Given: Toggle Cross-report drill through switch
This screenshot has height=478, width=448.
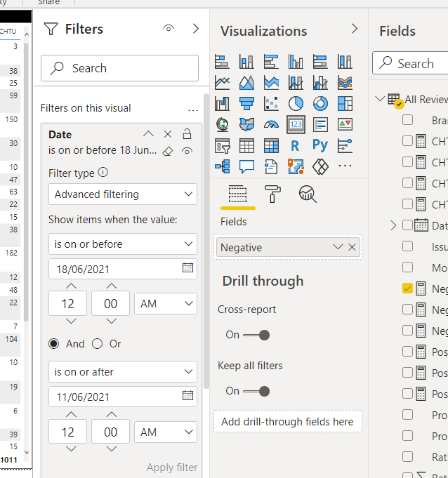Looking at the screenshot, I should 256,335.
